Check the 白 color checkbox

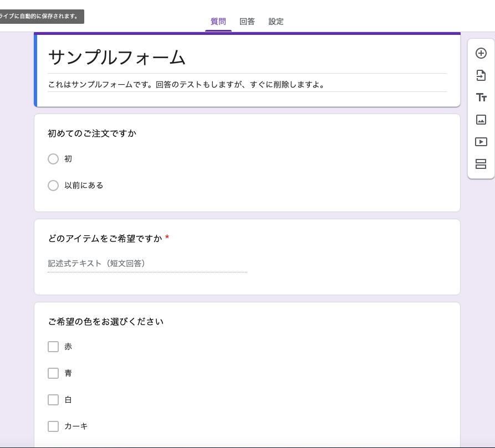53,400
